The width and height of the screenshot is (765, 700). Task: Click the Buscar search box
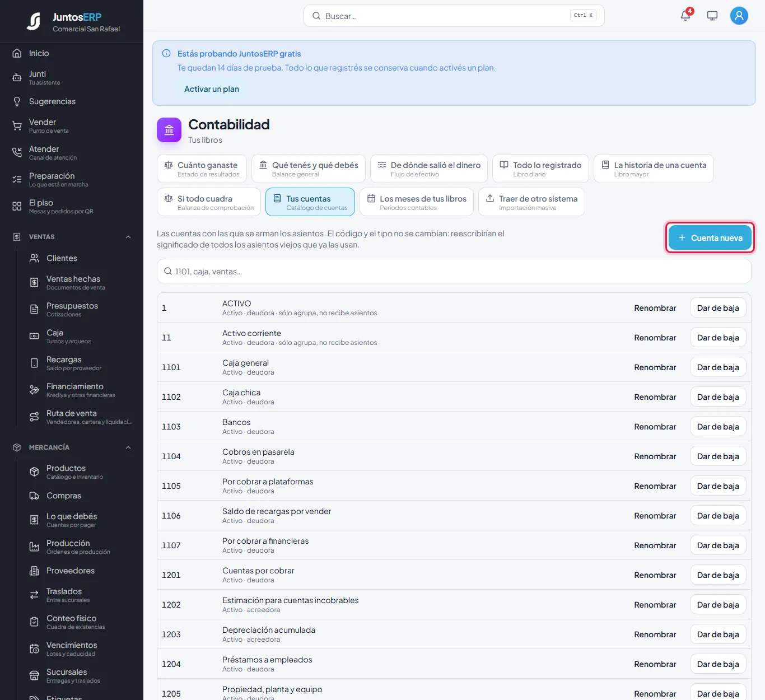[x=454, y=16]
